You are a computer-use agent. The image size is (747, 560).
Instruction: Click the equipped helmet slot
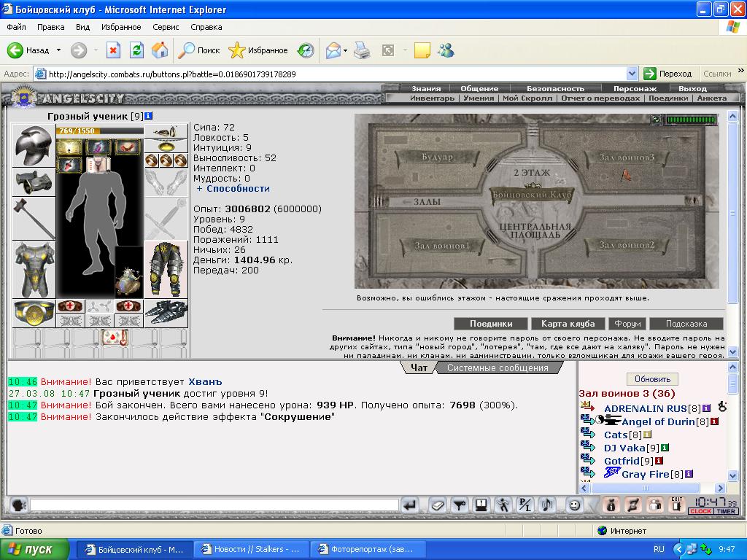[x=34, y=146]
